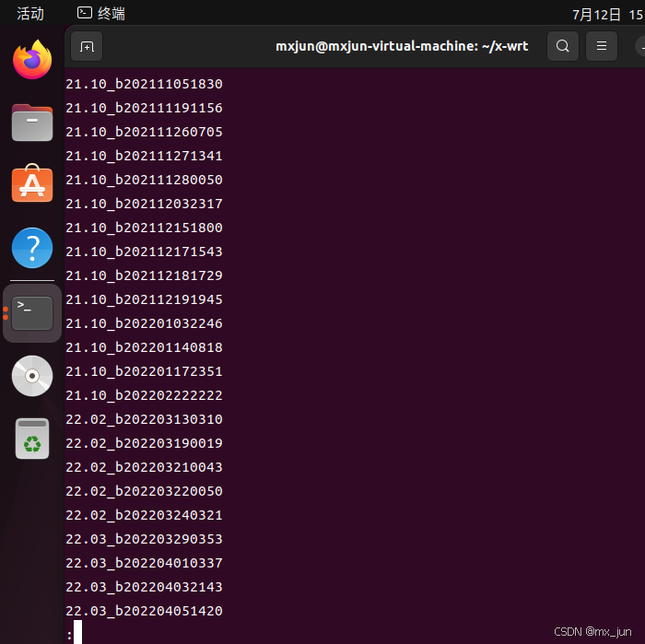Select the line 22.03_b202204032143
Image resolution: width=645 pixels, height=644 pixels.
point(144,587)
